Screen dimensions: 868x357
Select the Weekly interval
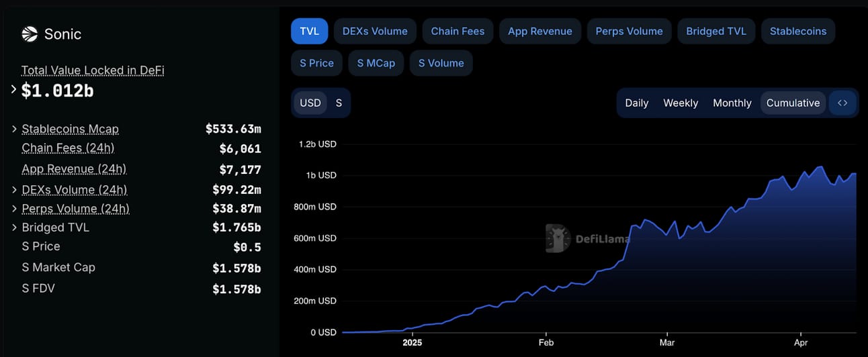coord(681,103)
